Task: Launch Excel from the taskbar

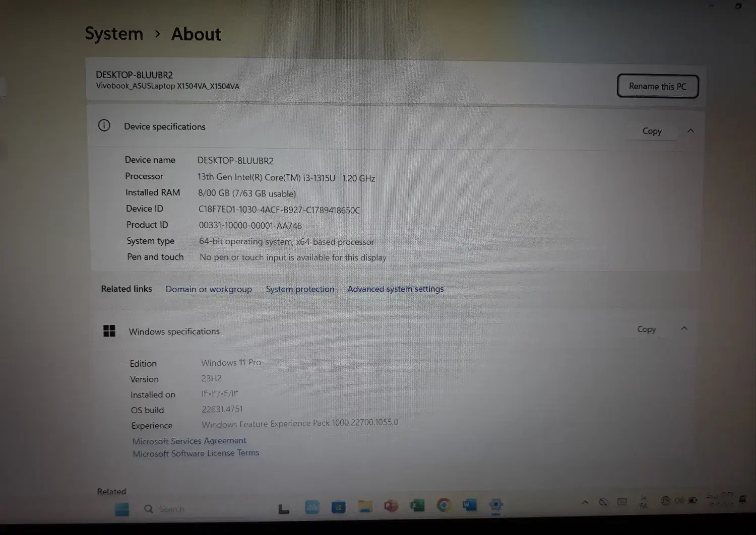Action: tap(417, 505)
